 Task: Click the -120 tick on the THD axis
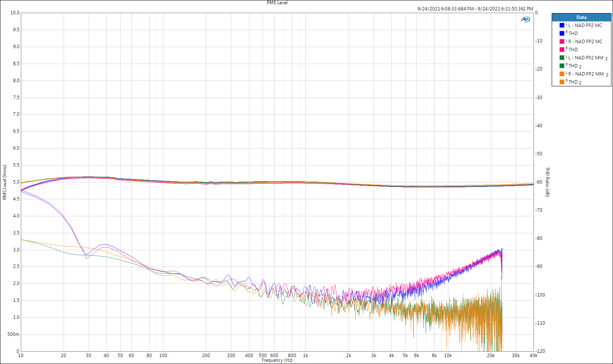540,351
